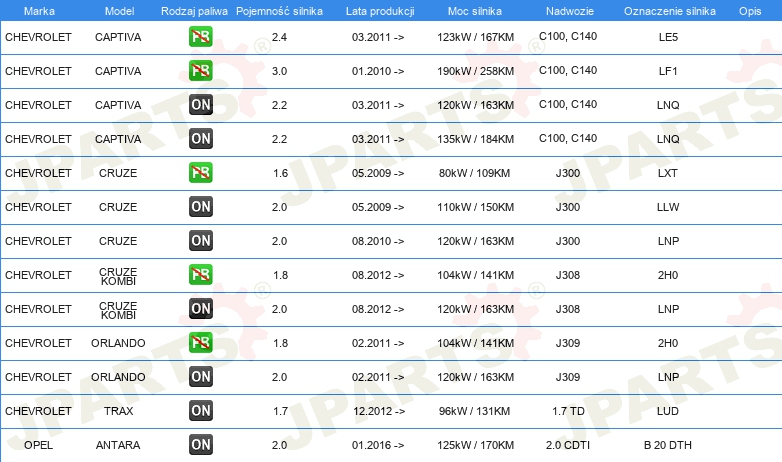Screen dimensions: 782x462
Task: Click the Moc silnika column header
Action: coord(475,11)
